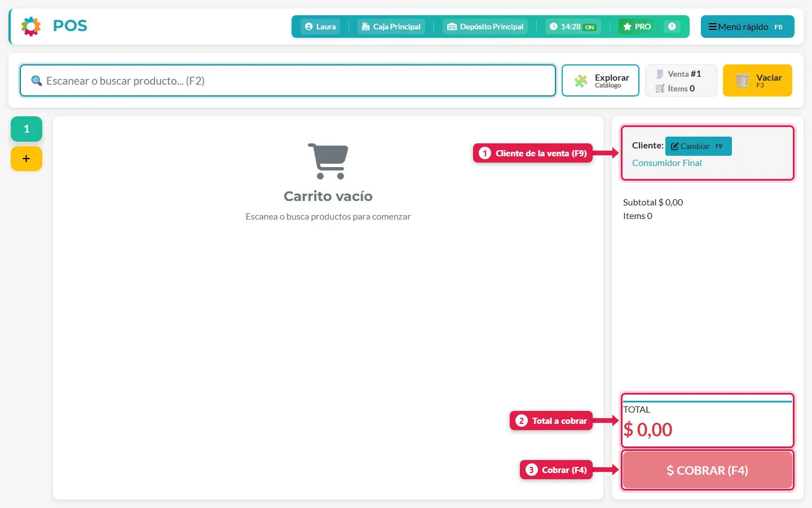Empty the cart with Vaciar button
The width and height of the screenshot is (812, 508).
point(757,81)
